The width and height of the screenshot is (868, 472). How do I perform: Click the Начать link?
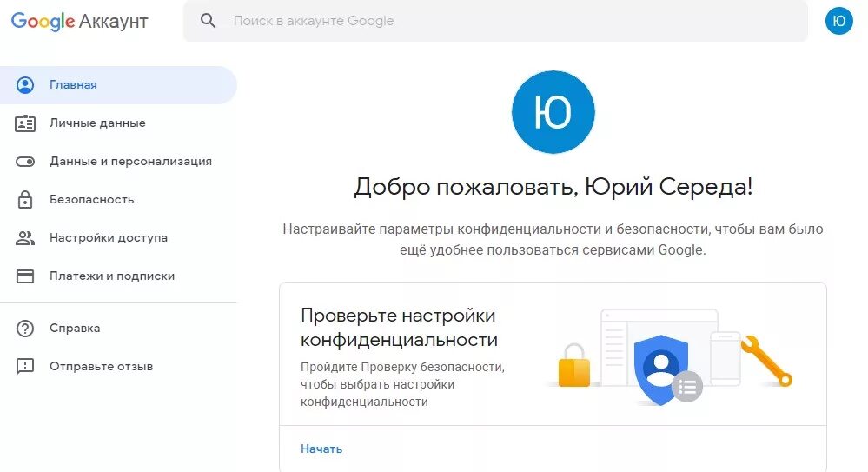pyautogui.click(x=321, y=449)
